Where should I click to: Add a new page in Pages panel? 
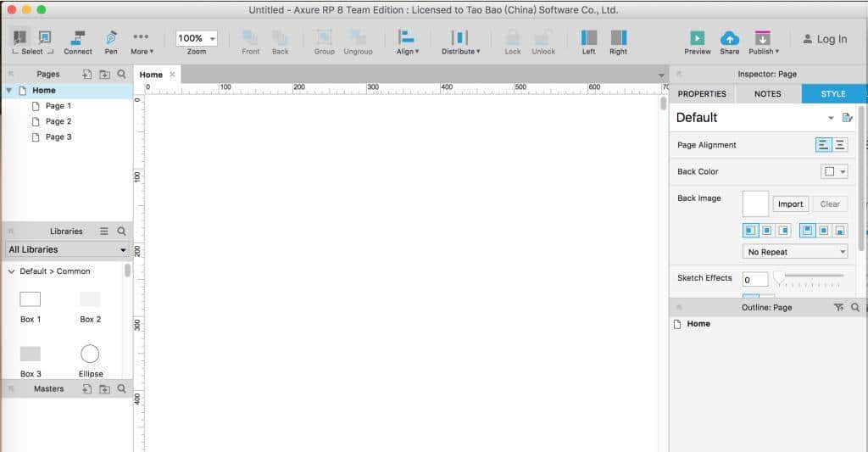86,75
